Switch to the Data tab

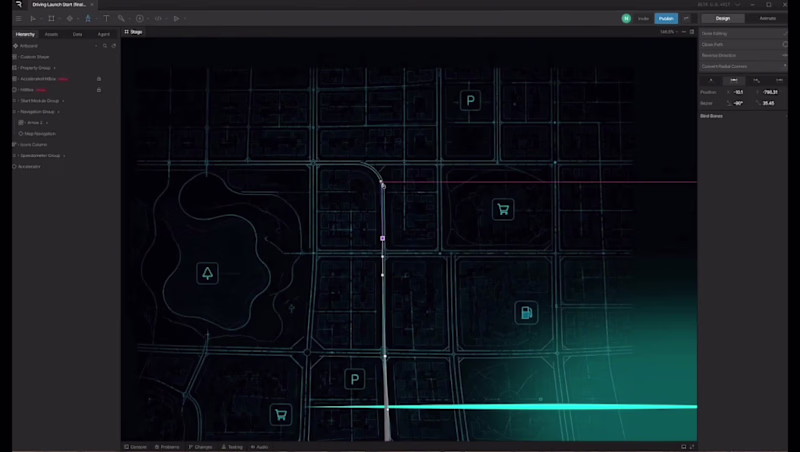click(x=78, y=34)
